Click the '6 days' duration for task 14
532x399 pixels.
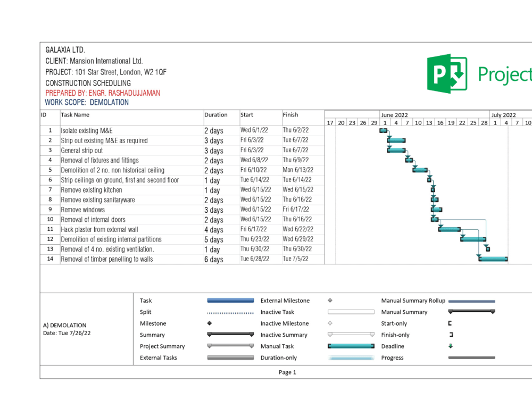[214, 260]
